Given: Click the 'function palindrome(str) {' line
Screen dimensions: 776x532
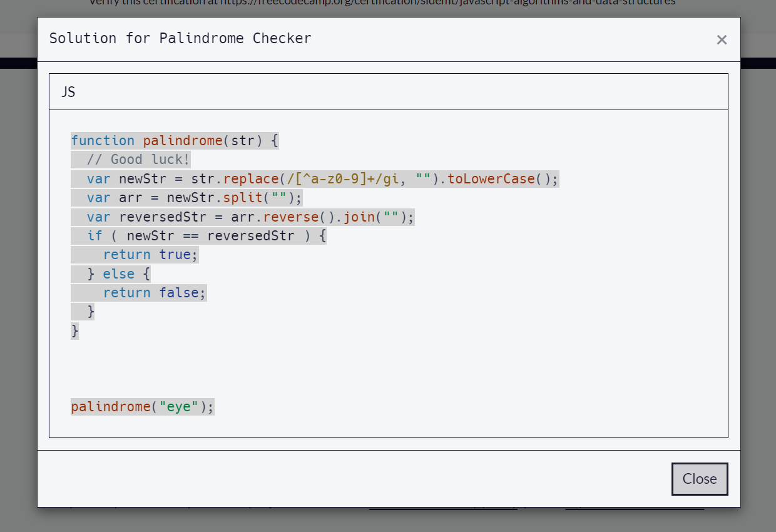Looking at the screenshot, I should click(x=175, y=141).
